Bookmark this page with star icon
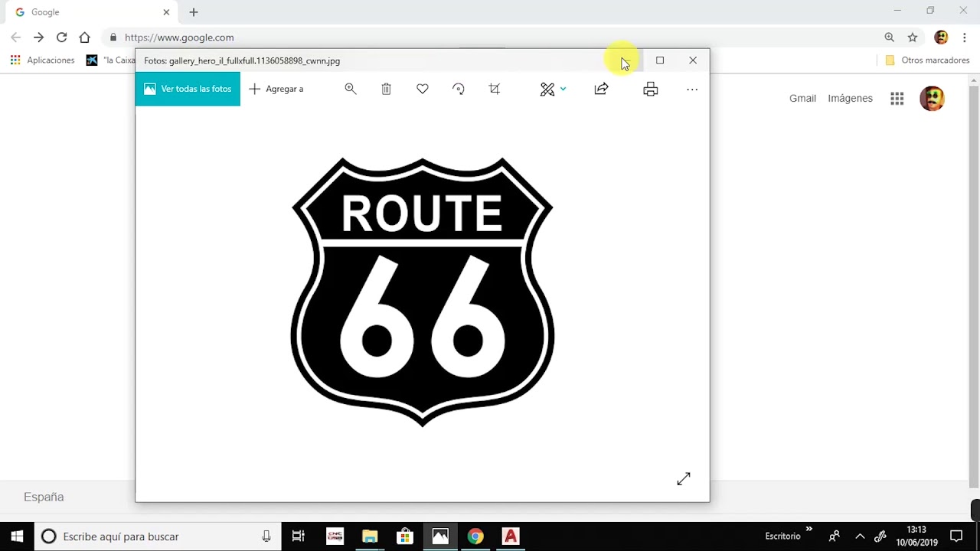The image size is (980, 551). click(913, 37)
